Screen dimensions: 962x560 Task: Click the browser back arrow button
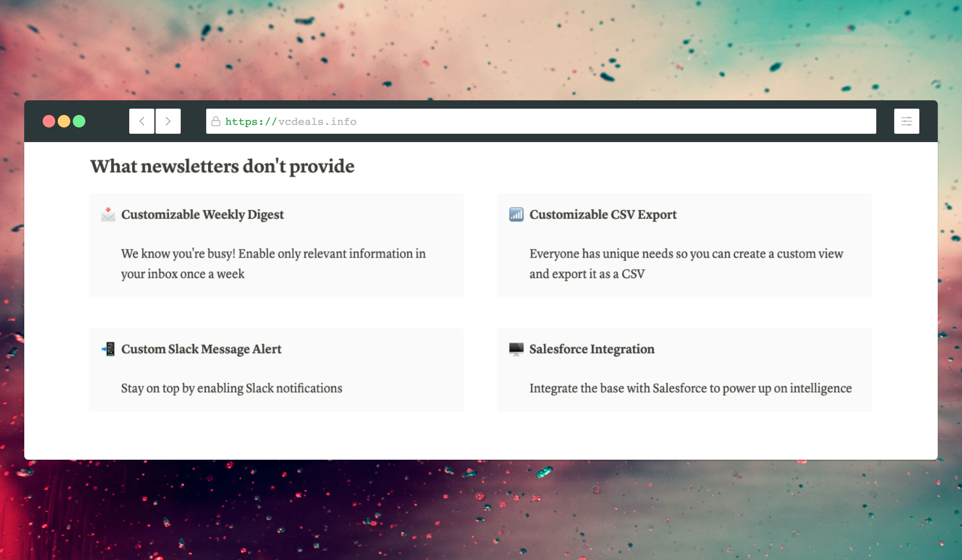142,121
